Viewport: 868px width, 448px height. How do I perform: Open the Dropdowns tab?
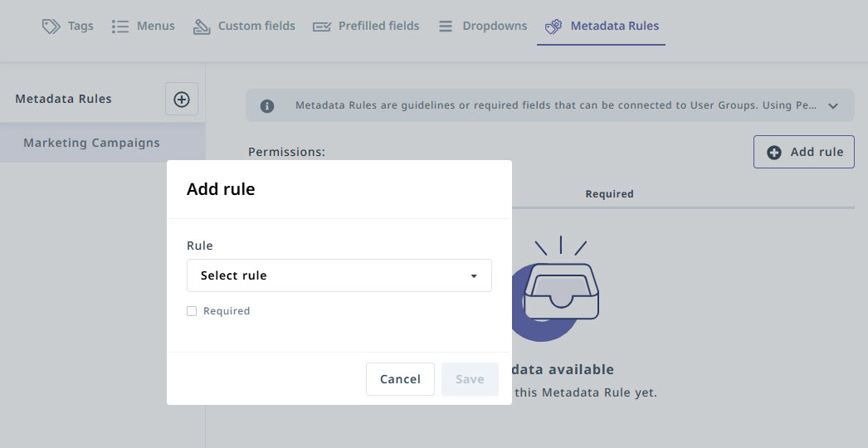pyautogui.click(x=495, y=27)
